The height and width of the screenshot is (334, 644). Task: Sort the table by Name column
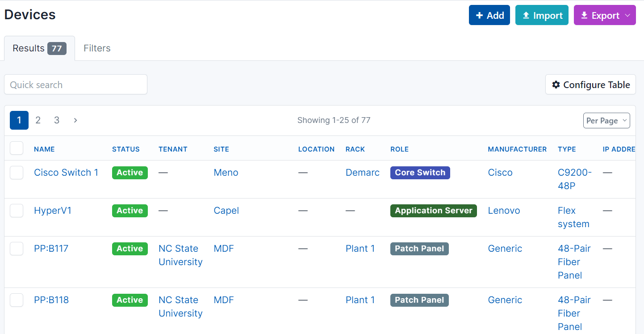click(44, 149)
